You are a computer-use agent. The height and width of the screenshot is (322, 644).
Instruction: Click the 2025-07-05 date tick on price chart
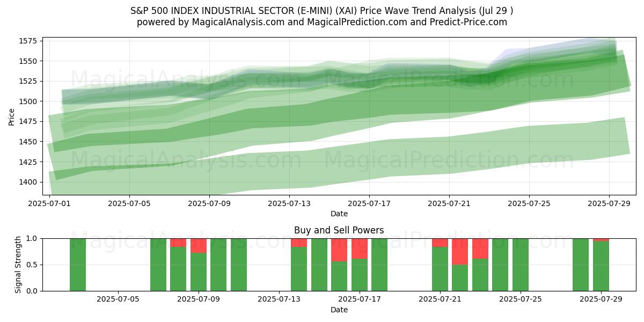[x=129, y=203]
